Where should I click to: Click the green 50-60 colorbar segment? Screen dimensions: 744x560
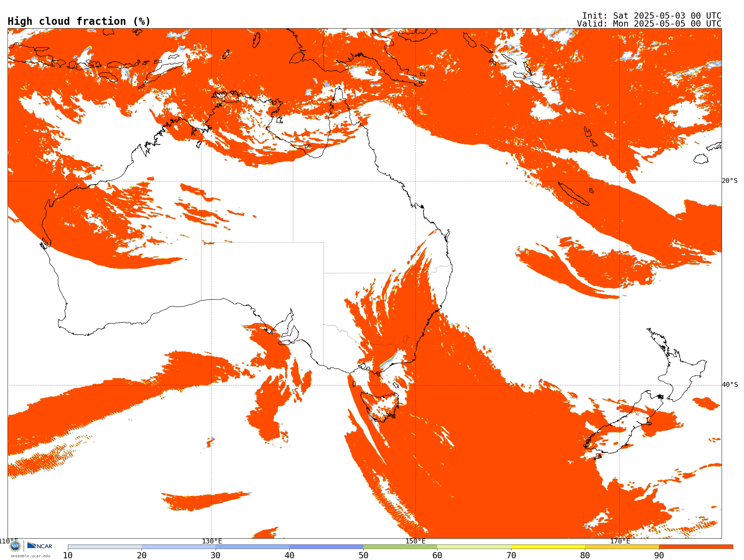[400, 547]
